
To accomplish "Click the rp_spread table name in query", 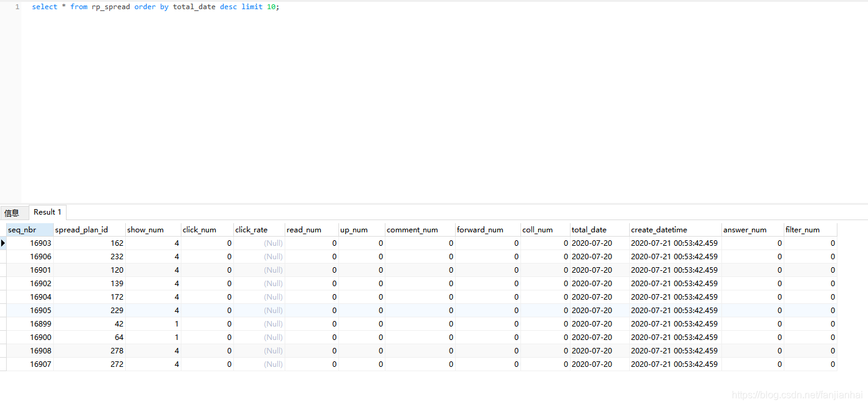I will (x=111, y=7).
